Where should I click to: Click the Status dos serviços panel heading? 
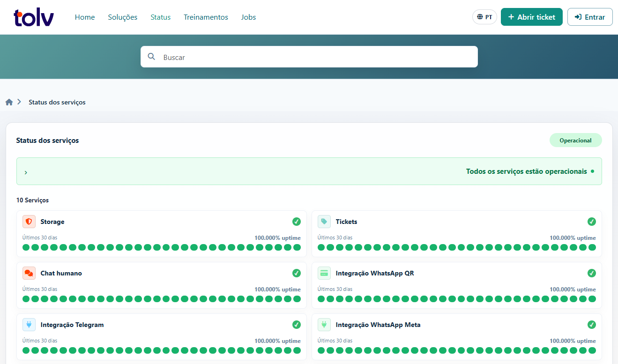(x=47, y=141)
